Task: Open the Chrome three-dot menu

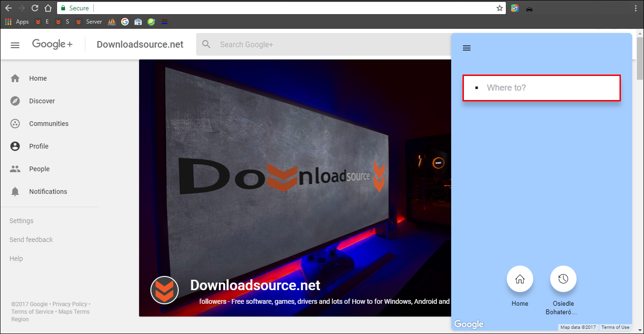Action: tap(636, 8)
